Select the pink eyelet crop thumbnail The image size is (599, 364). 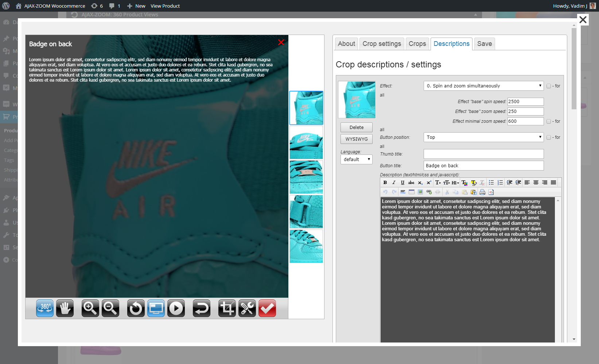(x=306, y=177)
